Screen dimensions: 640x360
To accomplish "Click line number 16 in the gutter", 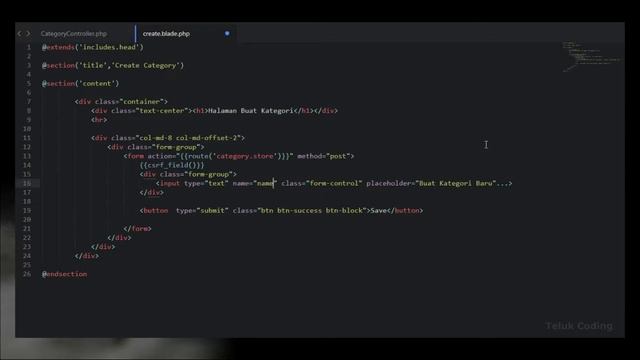I will pos(27,183).
